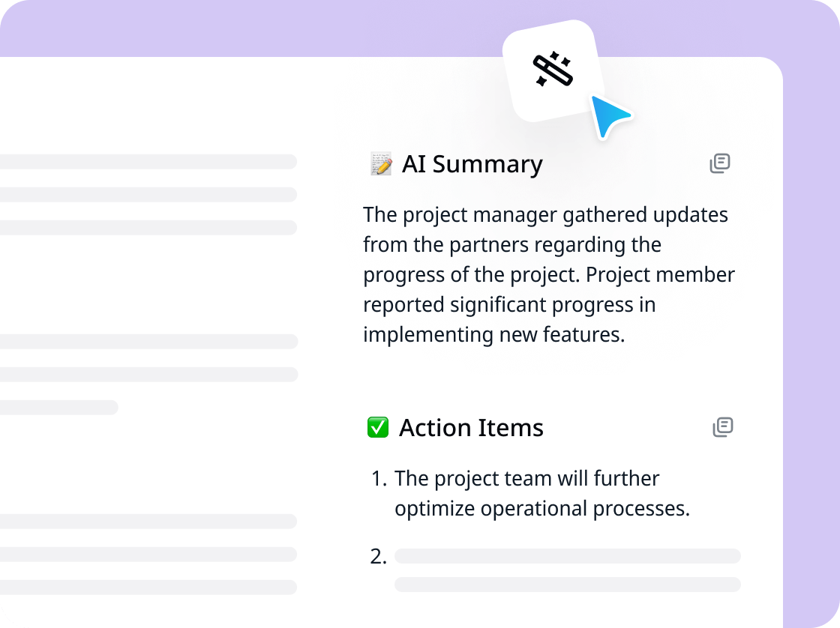The image size is (840, 628).
Task: Click the "2." list number marker
Action: pos(378,557)
